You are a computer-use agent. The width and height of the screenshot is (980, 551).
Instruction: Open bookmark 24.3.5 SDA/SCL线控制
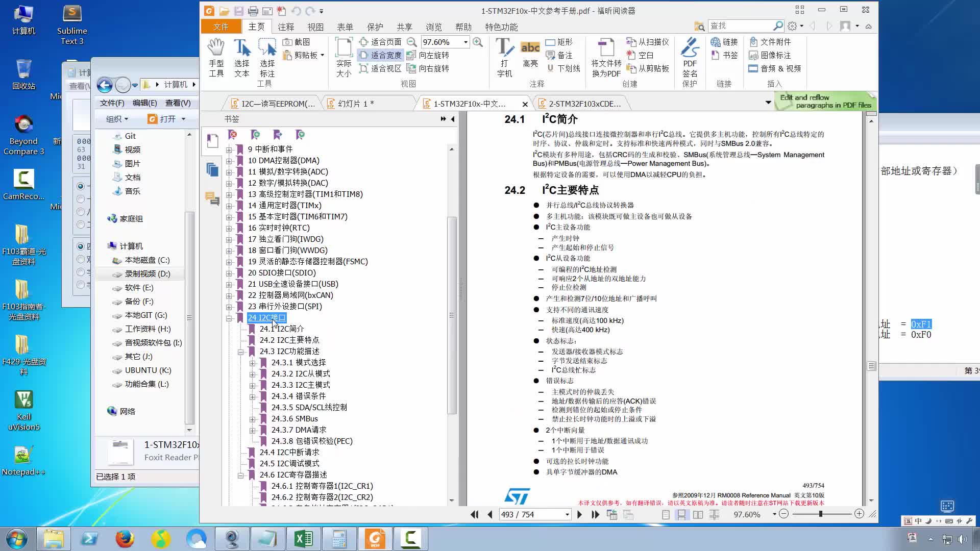[x=309, y=407]
